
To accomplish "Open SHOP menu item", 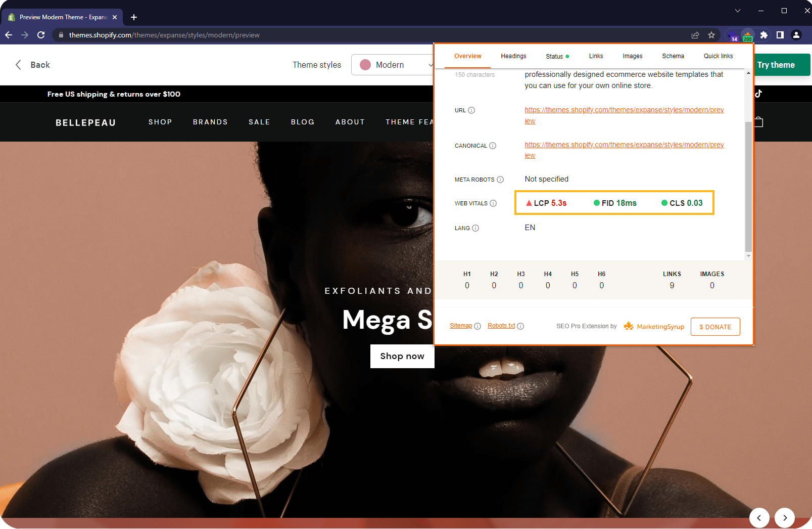I will coord(160,122).
